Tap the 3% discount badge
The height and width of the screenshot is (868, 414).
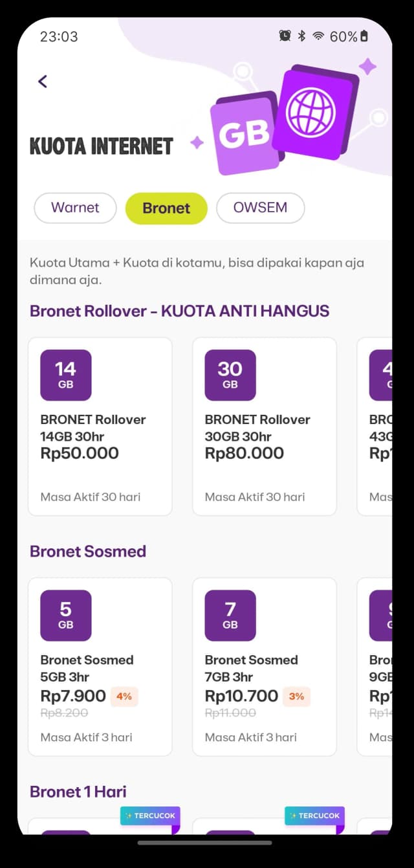point(296,696)
